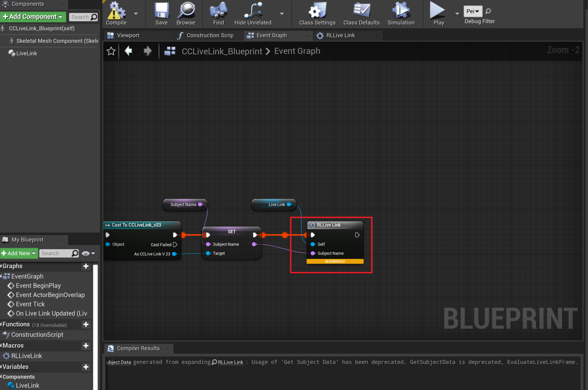
Task: Open compile options dropdown arrow
Action: point(136,14)
